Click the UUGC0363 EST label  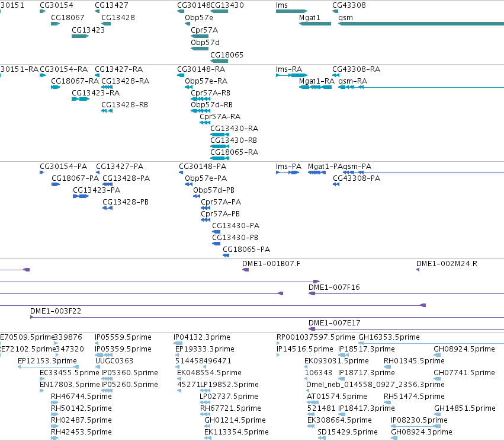click(114, 361)
